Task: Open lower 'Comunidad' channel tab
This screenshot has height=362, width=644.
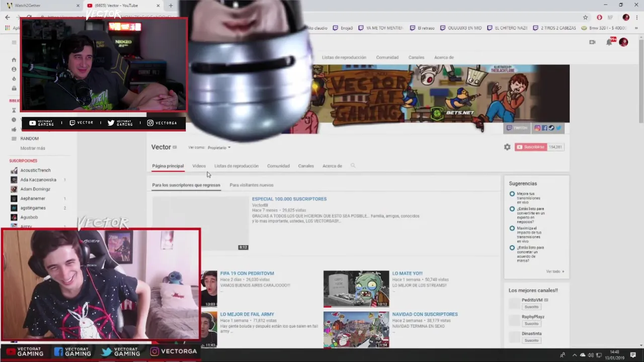Action: pos(278,166)
